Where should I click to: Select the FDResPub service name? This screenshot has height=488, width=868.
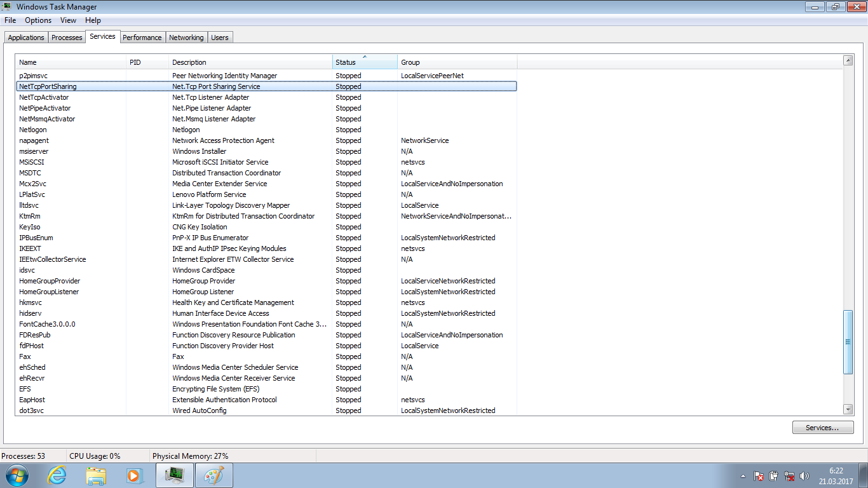point(35,335)
